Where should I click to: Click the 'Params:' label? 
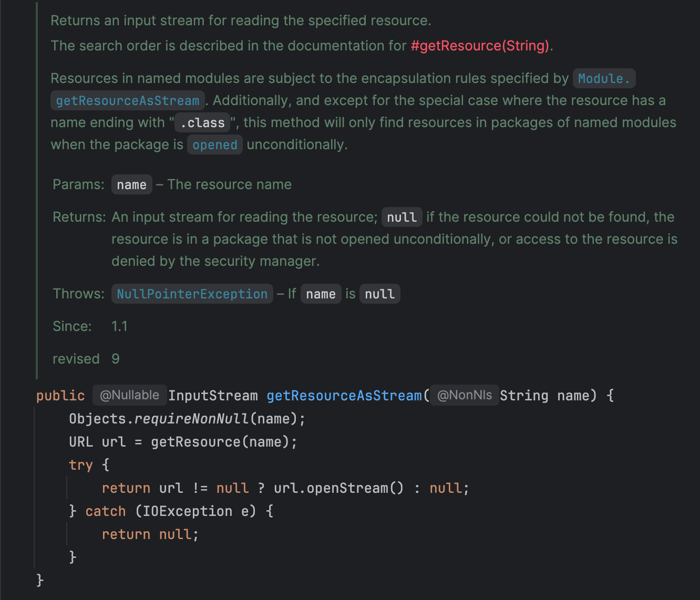(79, 184)
